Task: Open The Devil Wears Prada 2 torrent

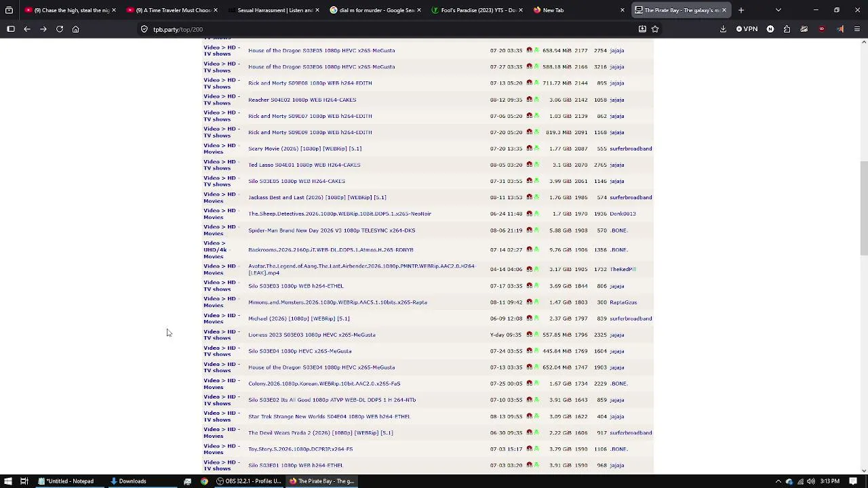Action: (x=321, y=432)
